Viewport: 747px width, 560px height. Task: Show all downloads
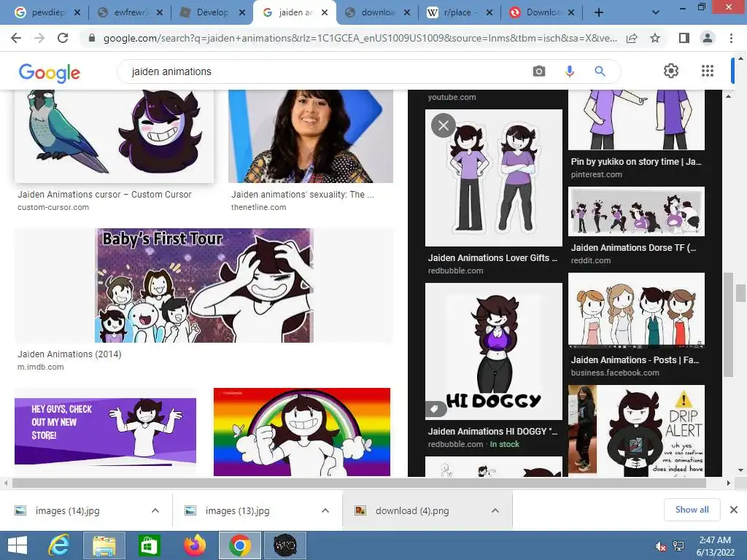[x=692, y=510]
